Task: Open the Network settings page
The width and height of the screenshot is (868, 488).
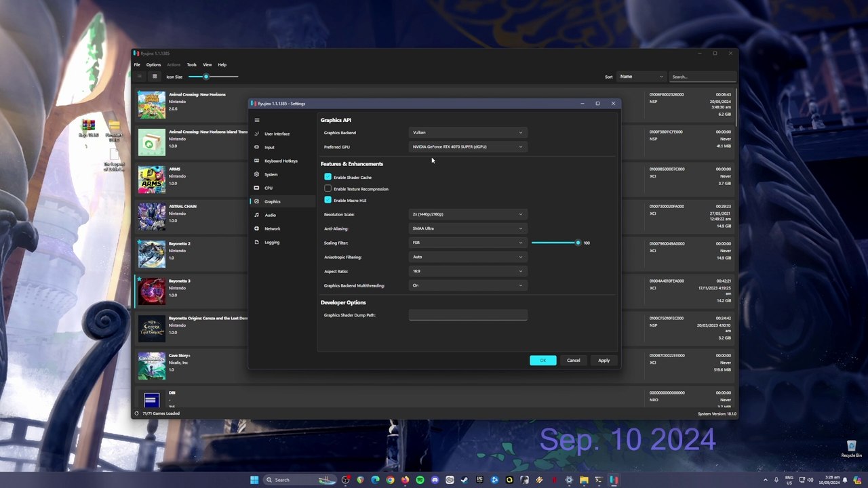Action: (x=281, y=228)
